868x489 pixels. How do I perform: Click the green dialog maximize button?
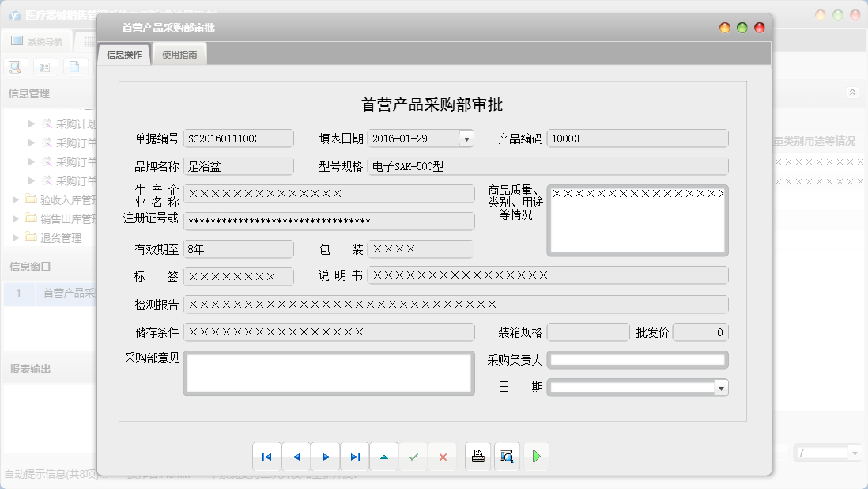pos(742,28)
